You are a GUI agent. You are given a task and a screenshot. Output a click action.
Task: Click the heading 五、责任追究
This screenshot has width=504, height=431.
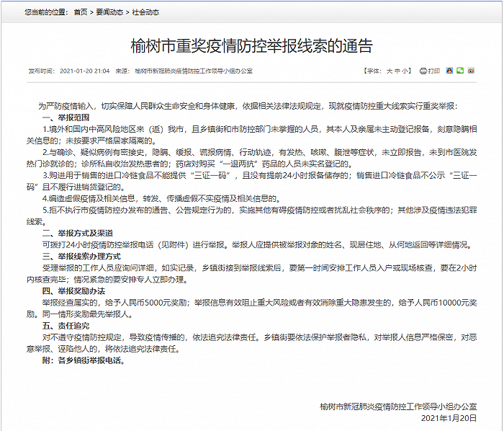[66, 326]
